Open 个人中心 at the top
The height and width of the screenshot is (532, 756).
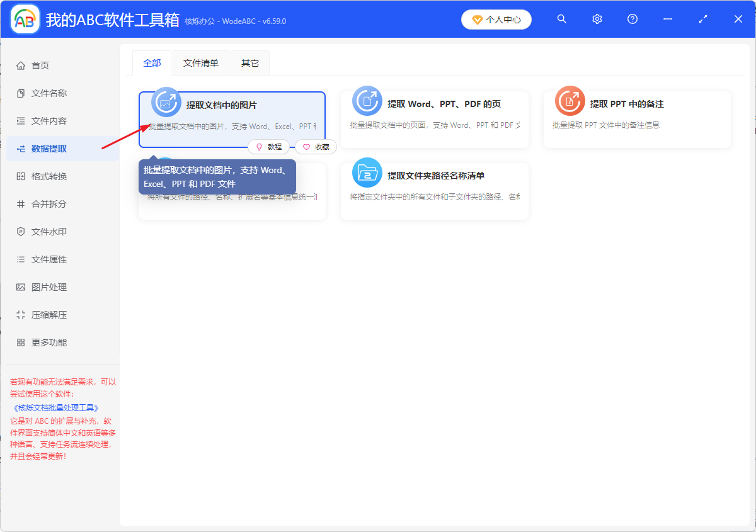(496, 19)
